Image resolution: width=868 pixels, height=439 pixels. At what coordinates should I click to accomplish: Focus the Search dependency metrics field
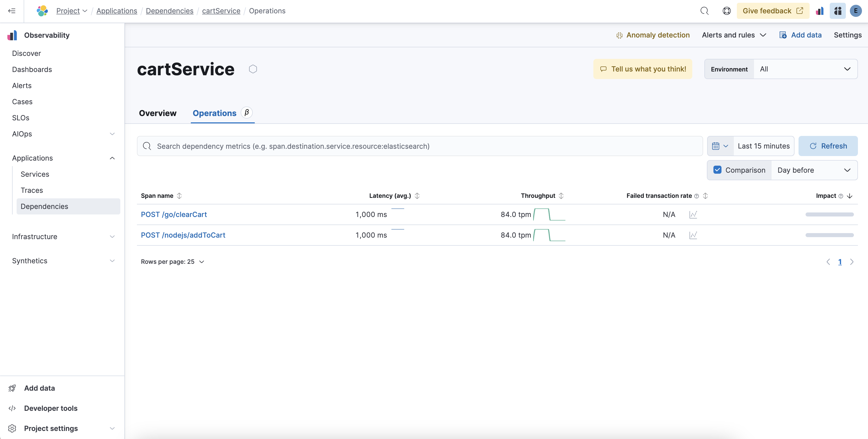[x=420, y=146]
